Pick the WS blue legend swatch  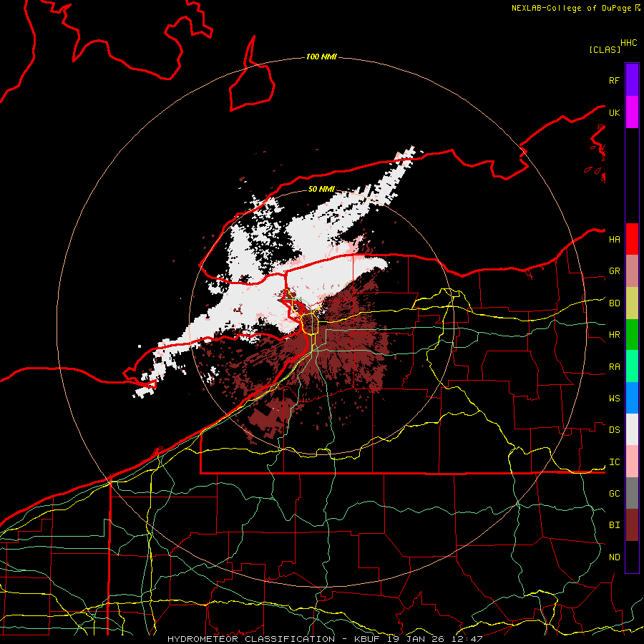point(632,398)
